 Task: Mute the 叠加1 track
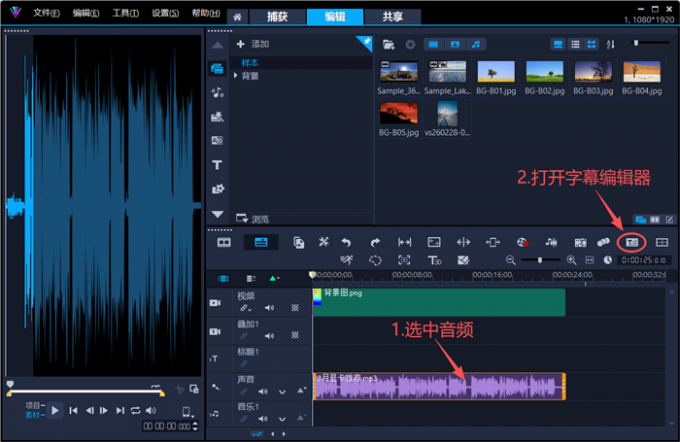269,336
